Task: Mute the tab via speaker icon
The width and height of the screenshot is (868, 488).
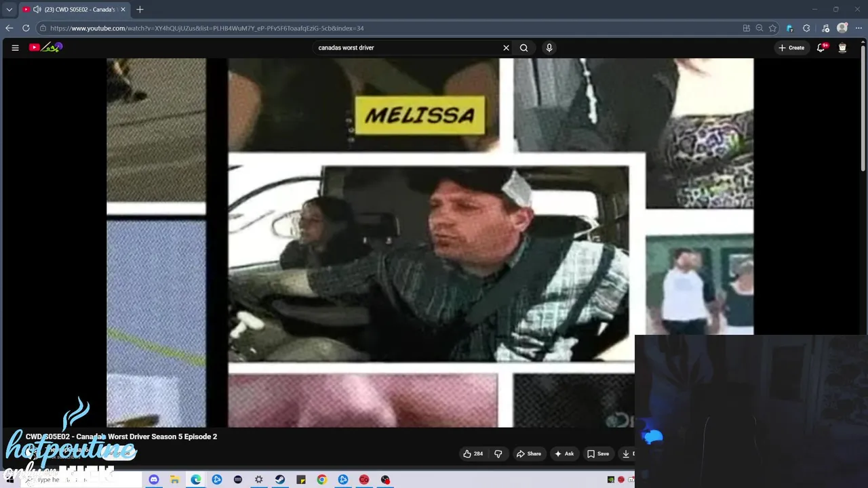Action: coord(37,9)
